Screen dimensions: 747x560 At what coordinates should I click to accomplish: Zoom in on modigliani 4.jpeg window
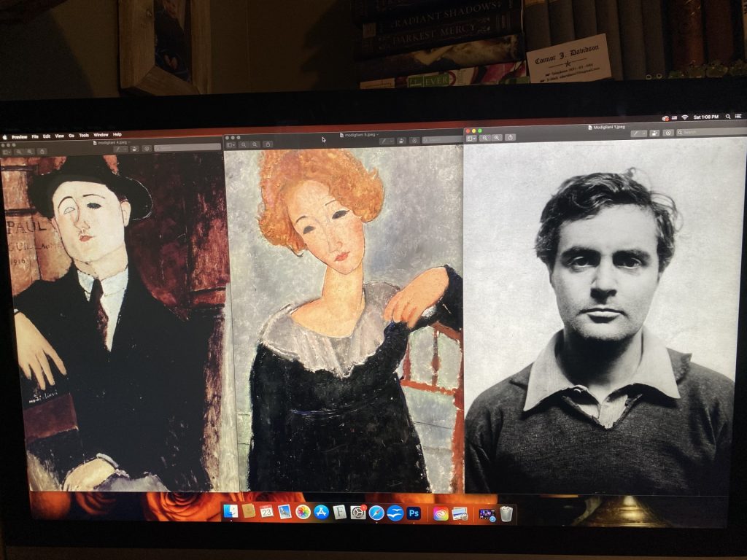point(31,152)
